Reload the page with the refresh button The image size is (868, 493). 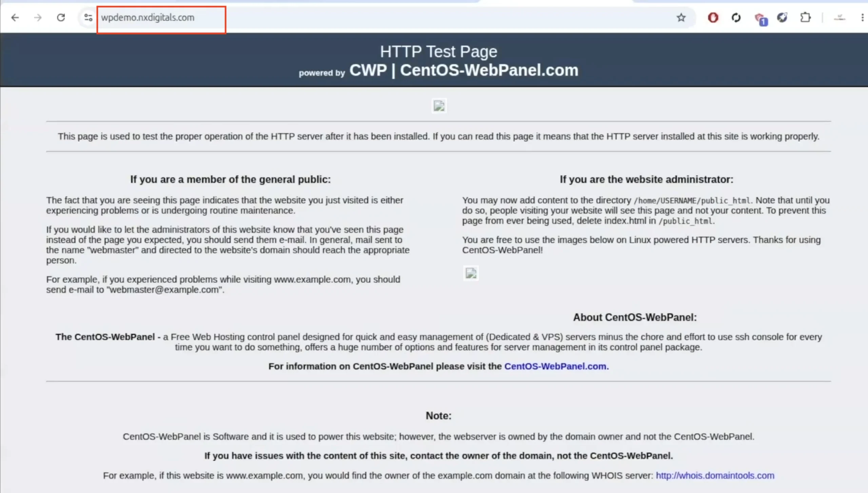click(x=61, y=17)
